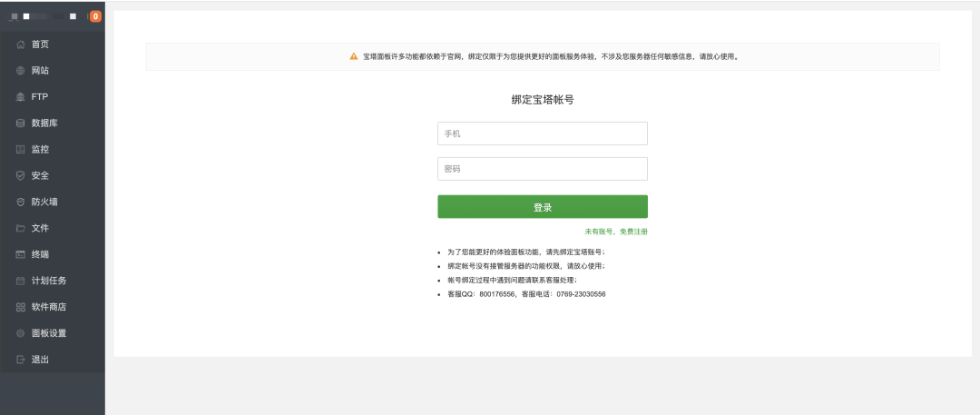This screenshot has width=980, height=415.
Task: Focus the 密码 password field
Action: [x=542, y=169]
